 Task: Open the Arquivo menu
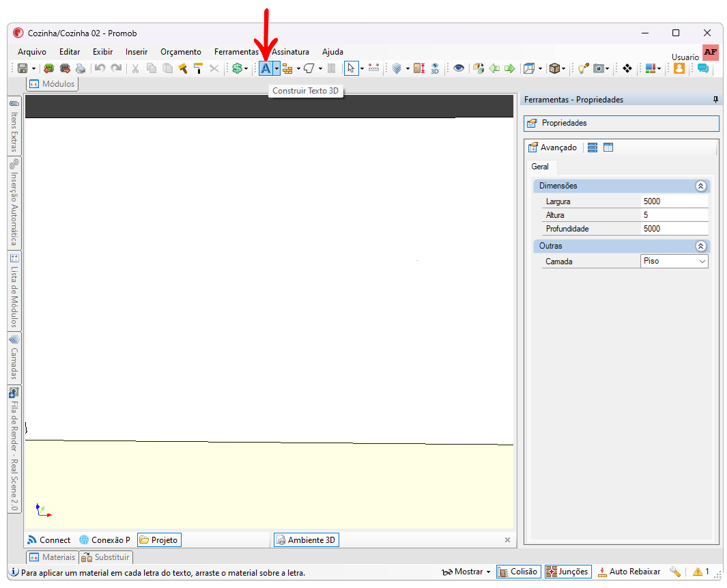32,52
